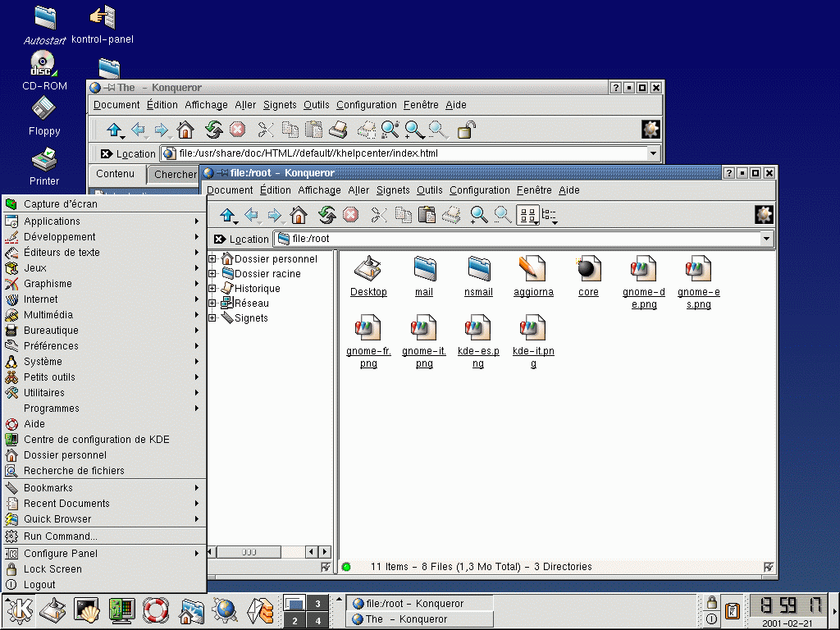Image resolution: width=840 pixels, height=630 pixels.
Task: Click the Paste clipboard icon in file:/root toolbar
Action: click(x=427, y=215)
